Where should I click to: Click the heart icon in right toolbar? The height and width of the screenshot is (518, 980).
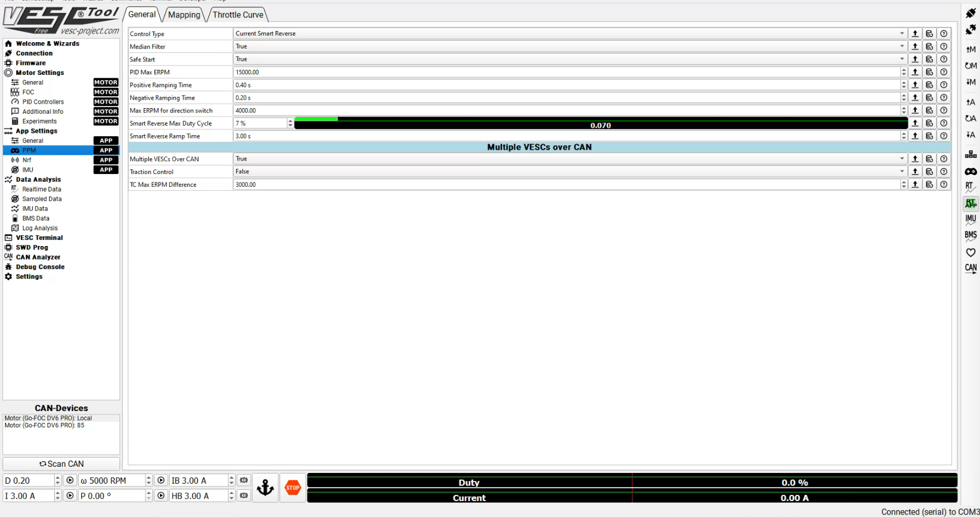tap(970, 252)
